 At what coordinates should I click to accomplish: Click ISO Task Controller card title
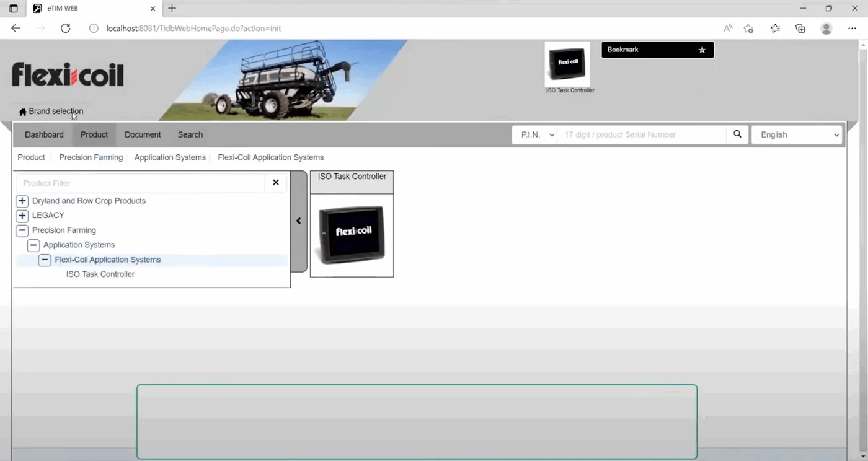[352, 177]
